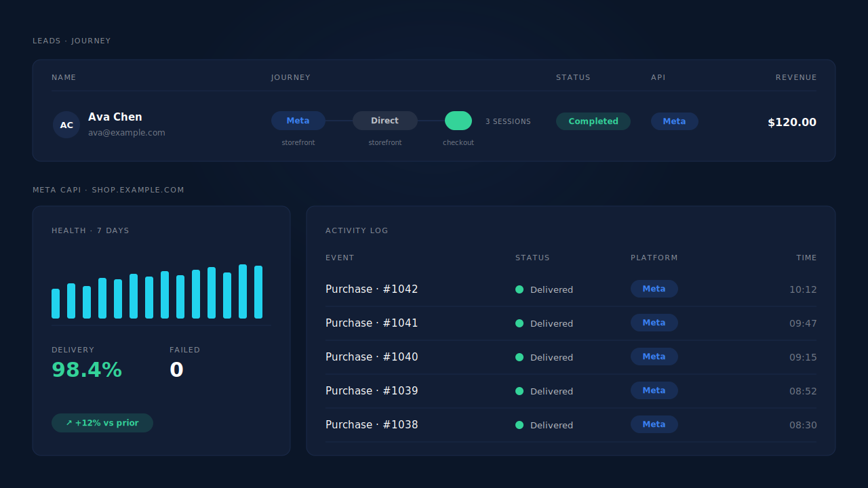Click the green Delivered dot for #1038

pyautogui.click(x=519, y=425)
